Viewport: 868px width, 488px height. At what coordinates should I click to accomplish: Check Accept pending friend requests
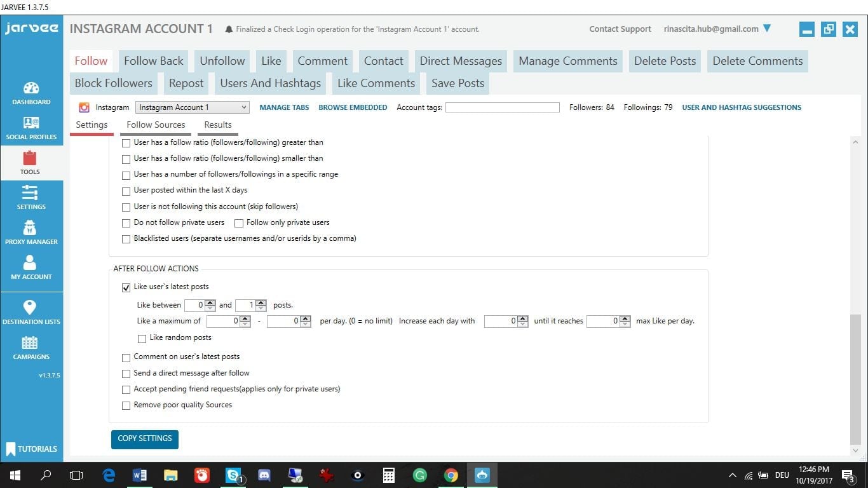coord(126,390)
